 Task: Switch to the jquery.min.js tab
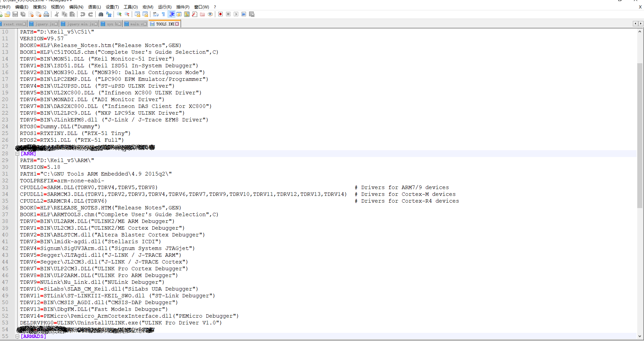point(79,24)
